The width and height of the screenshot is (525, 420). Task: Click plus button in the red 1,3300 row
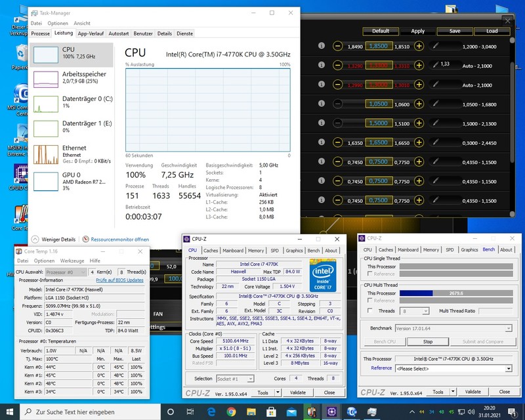tap(419, 66)
